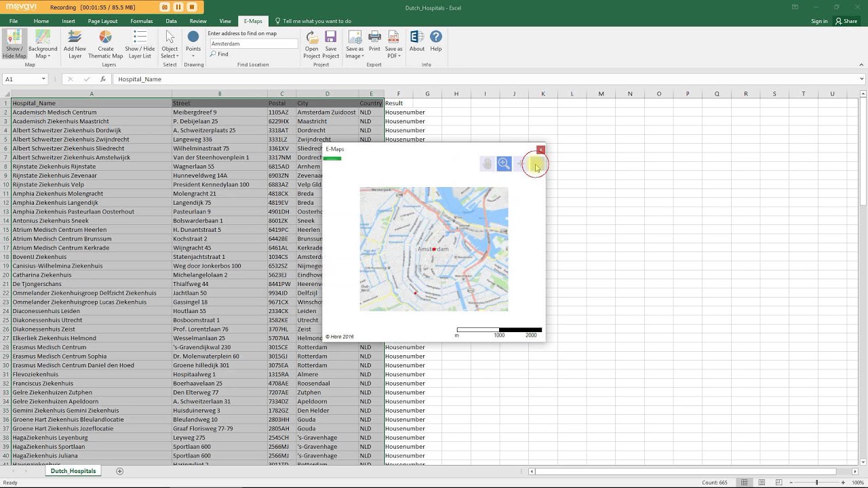Screen dimensions: 868x488
Task: Stop the Movavi recording
Action: (x=192, y=7)
